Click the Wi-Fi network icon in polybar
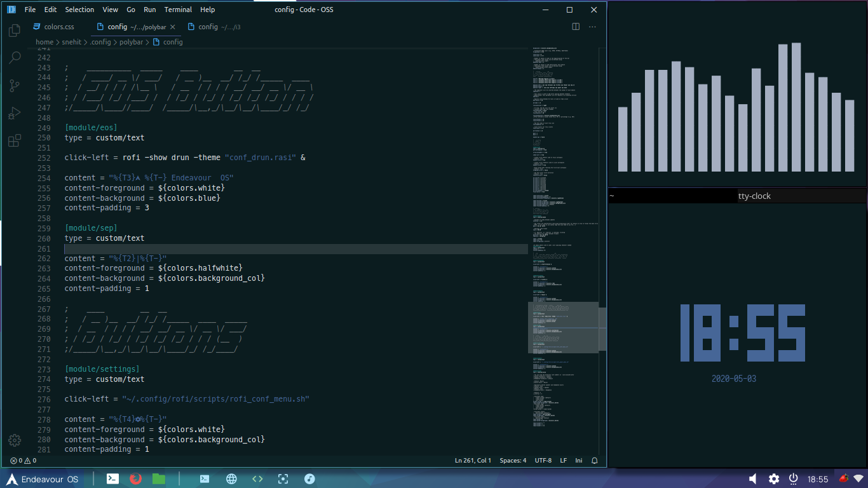This screenshot has width=868, height=488. [x=858, y=478]
